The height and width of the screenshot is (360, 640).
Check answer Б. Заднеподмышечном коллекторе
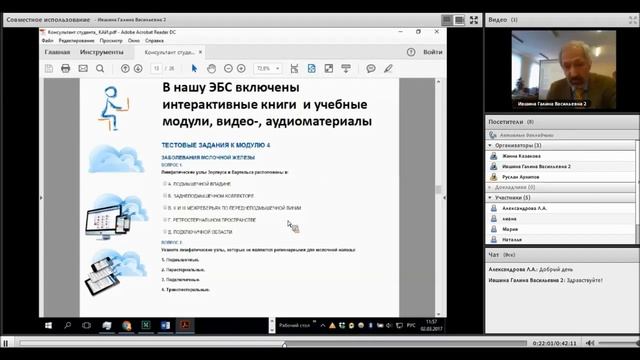point(165,196)
